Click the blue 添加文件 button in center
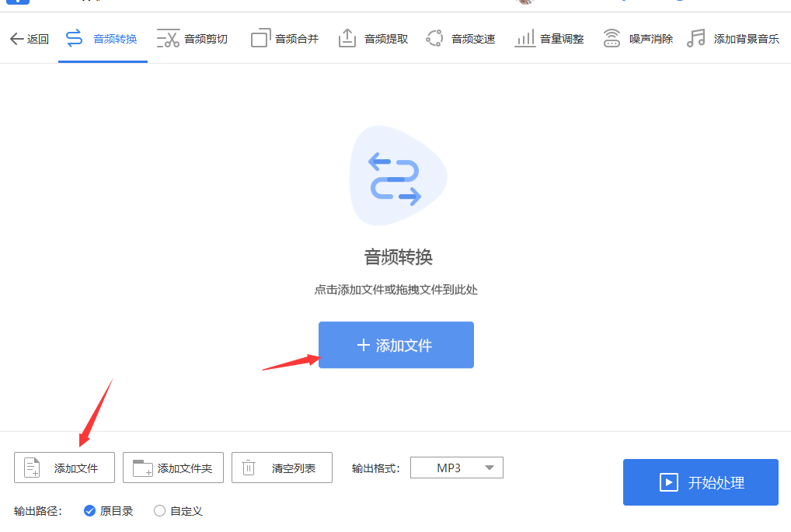The width and height of the screenshot is (791, 532). pyautogui.click(x=396, y=345)
